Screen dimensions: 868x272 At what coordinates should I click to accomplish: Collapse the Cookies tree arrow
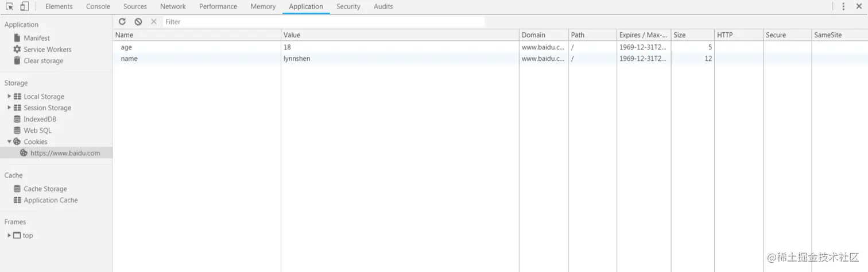(x=9, y=141)
